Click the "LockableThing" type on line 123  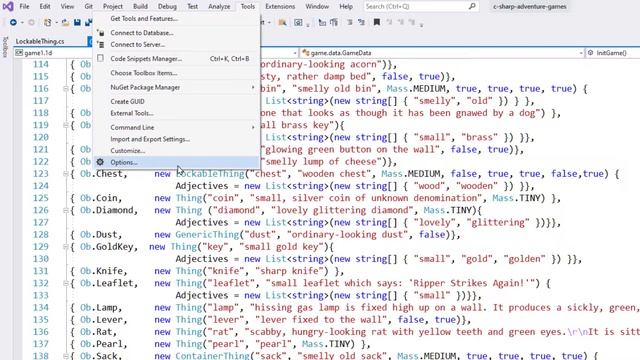[x=210, y=174]
